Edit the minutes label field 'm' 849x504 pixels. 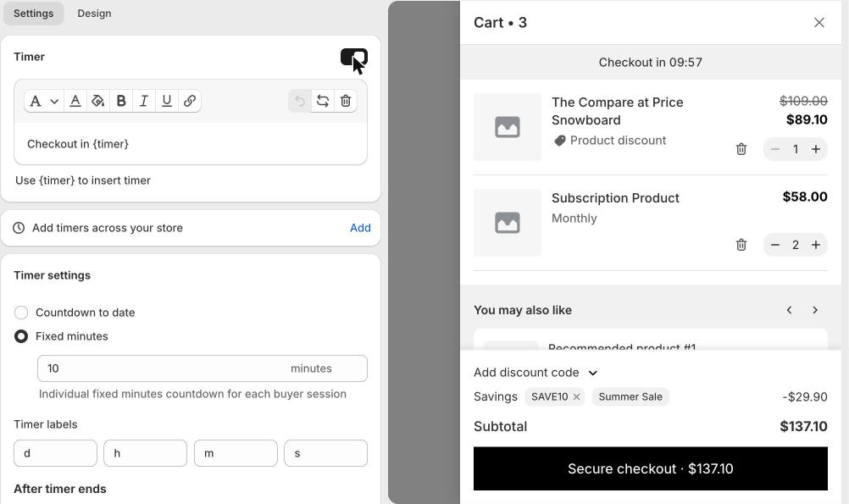pos(236,453)
